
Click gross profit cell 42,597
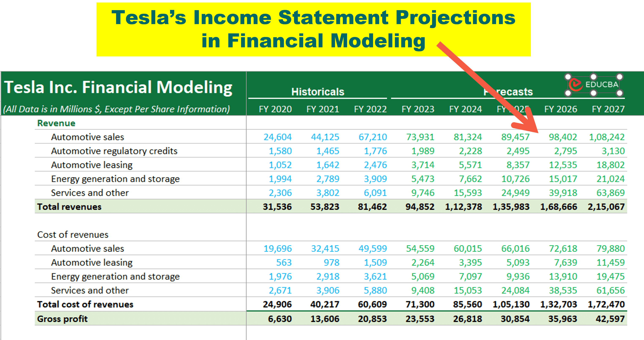click(x=610, y=319)
